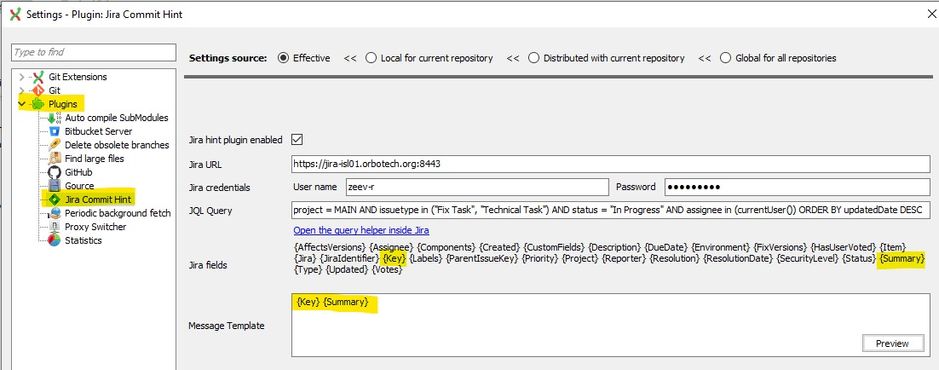Select Global for all repositories
Screen dimensions: 939x370
point(725,58)
